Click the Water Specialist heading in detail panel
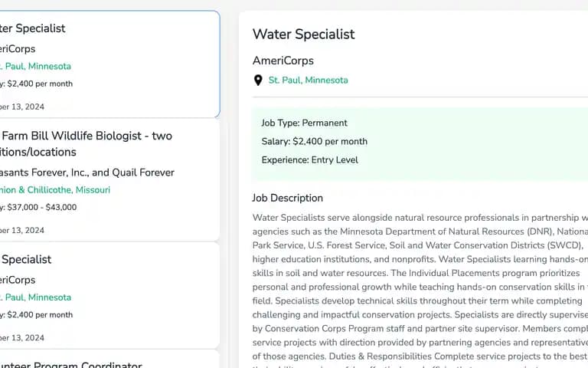Screen dimensions: 588x368 (303, 34)
